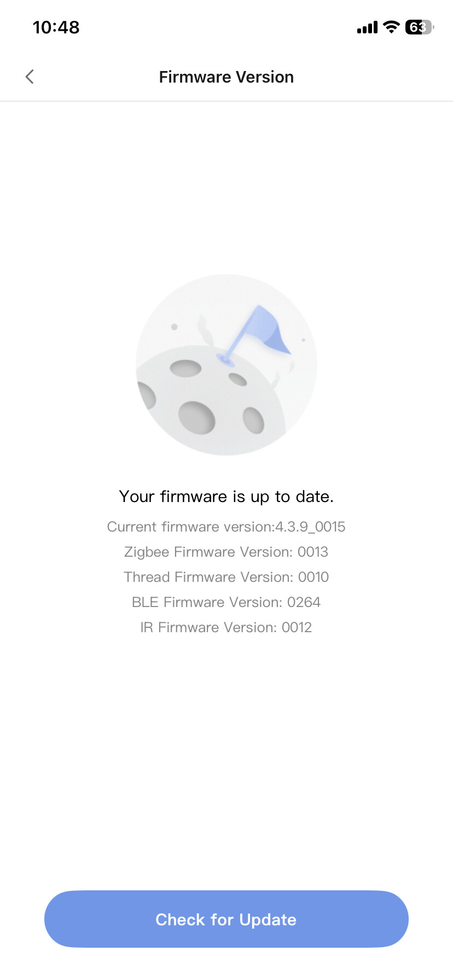Screen dimensions: 453x980
Task: Tap "Your firmware is up to date." message
Action: 226,497
